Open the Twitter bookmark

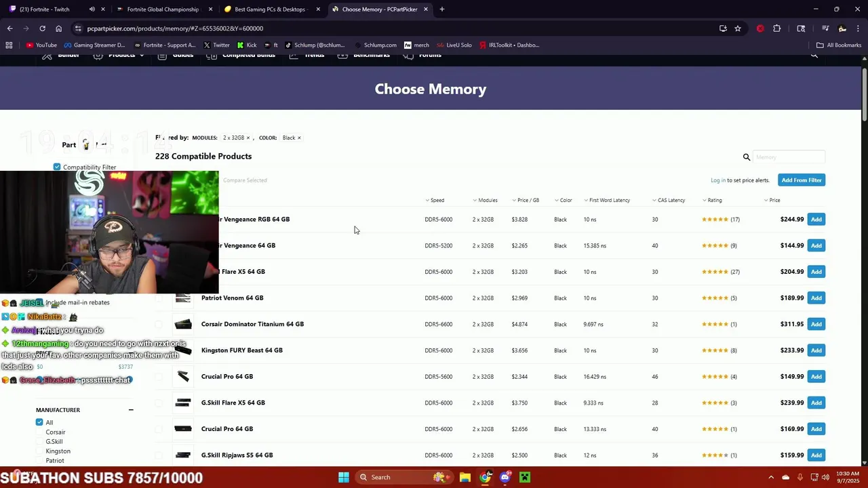pos(216,45)
